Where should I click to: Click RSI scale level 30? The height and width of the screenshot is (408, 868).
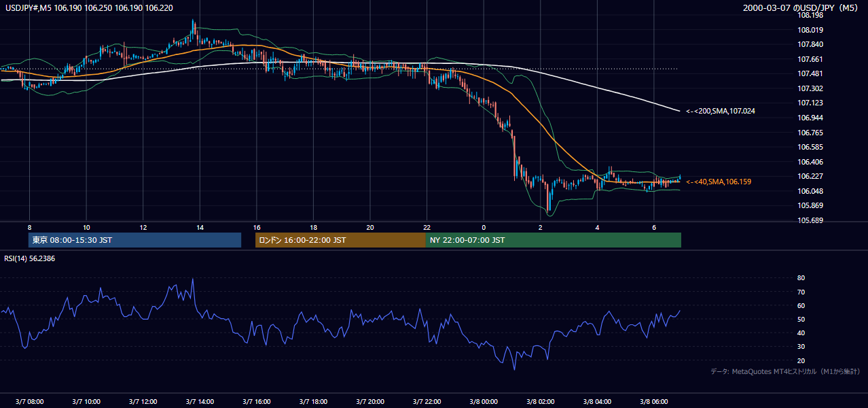(801, 347)
